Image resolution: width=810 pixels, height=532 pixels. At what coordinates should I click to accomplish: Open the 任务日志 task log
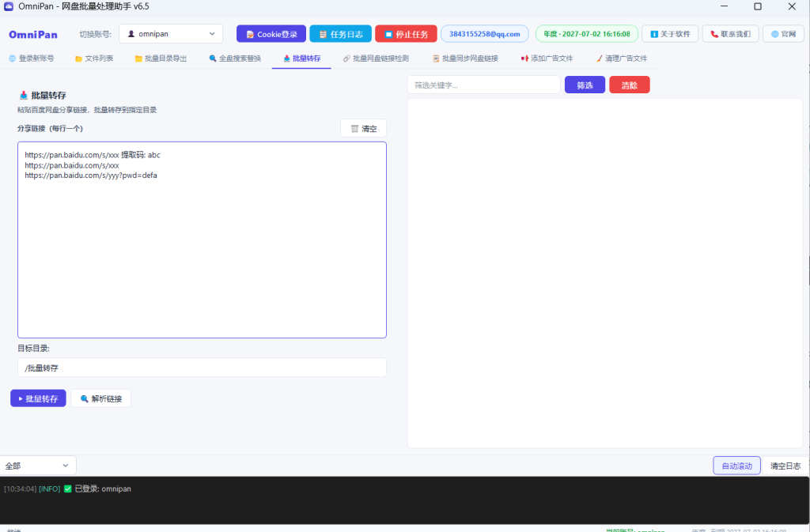(340, 34)
